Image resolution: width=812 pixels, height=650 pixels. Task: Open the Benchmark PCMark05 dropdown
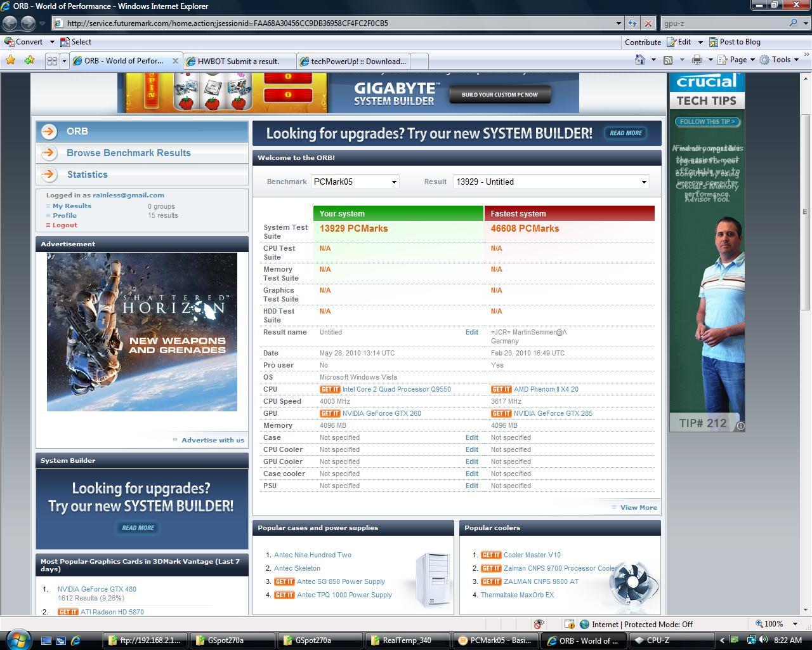(x=355, y=182)
